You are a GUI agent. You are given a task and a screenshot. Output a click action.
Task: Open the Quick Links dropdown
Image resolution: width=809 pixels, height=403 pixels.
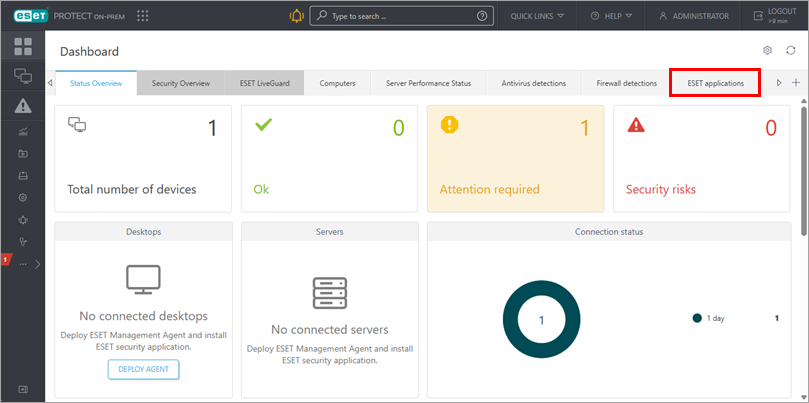(537, 16)
